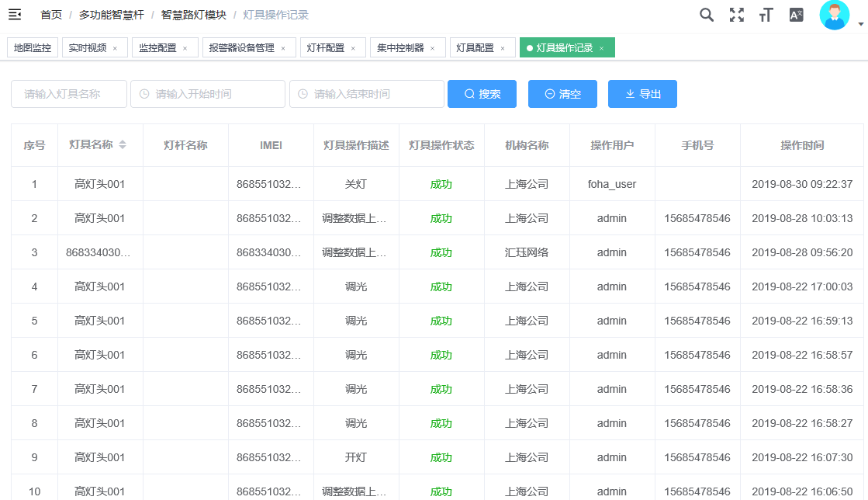The height and width of the screenshot is (500, 868).
Task: Switch to 地图监控 tab
Action: click(x=32, y=47)
